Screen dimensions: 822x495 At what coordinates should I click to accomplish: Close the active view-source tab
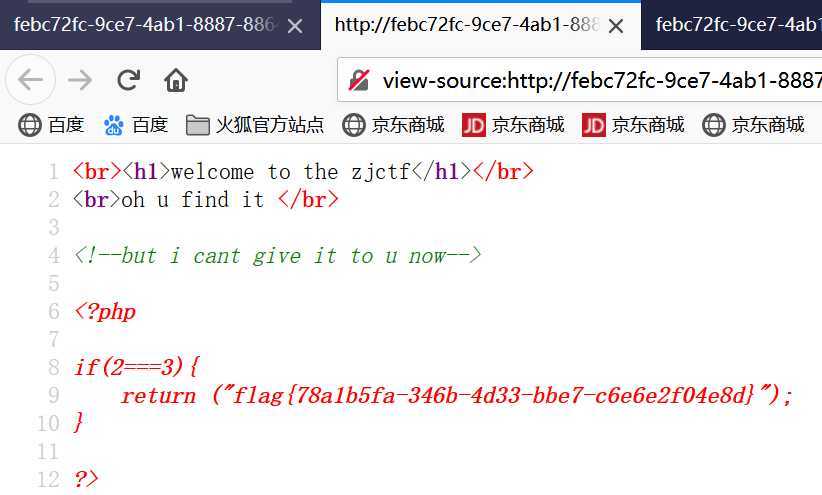coord(616,26)
